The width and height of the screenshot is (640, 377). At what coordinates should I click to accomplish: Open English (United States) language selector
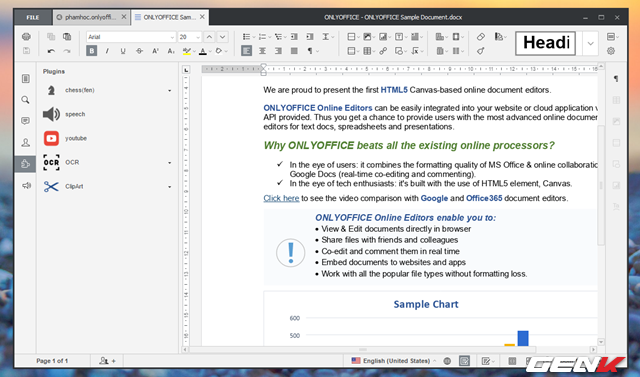pos(393,361)
